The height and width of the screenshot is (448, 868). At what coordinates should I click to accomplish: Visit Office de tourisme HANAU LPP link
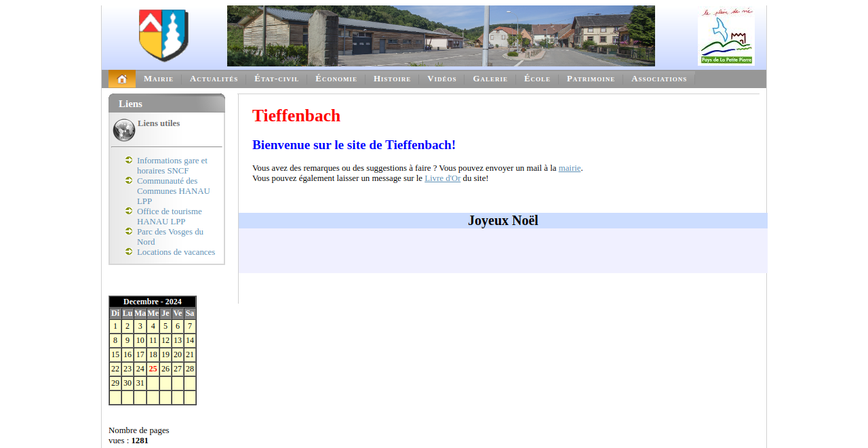click(x=170, y=216)
